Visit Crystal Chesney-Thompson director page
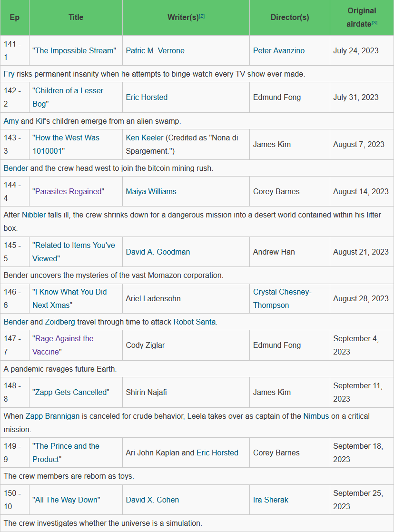Screen dimensions: 394x532 click(x=282, y=298)
